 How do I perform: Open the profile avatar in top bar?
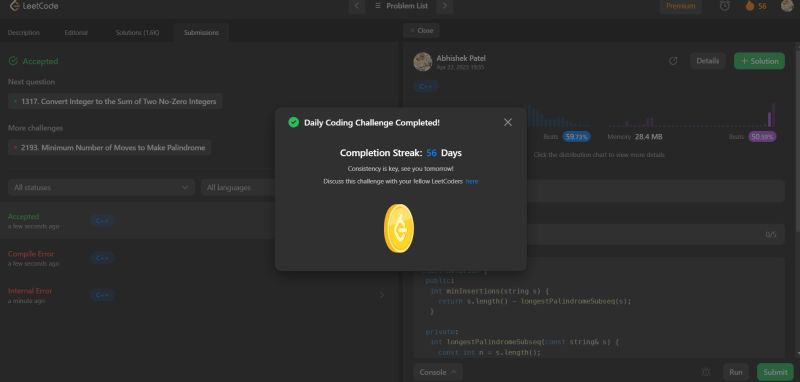click(x=787, y=6)
